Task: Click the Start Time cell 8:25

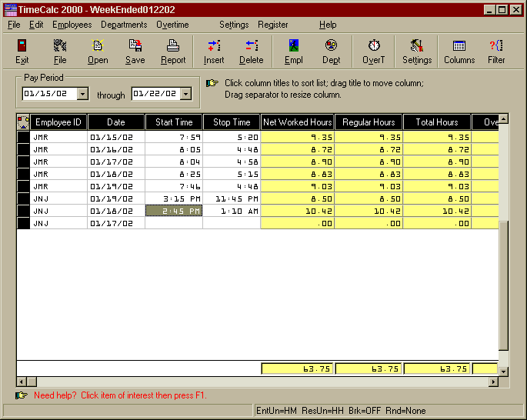Action: click(x=174, y=174)
